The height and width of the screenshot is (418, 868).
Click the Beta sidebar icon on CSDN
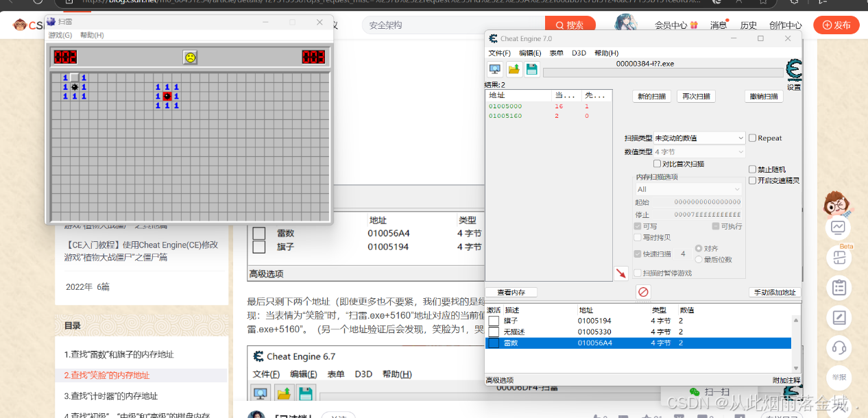point(838,257)
